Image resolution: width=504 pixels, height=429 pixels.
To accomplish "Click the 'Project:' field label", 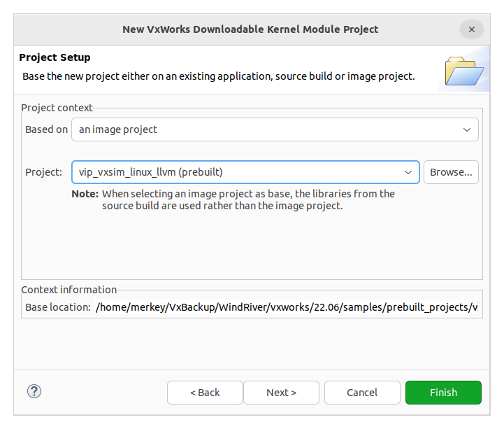I will (x=44, y=172).
